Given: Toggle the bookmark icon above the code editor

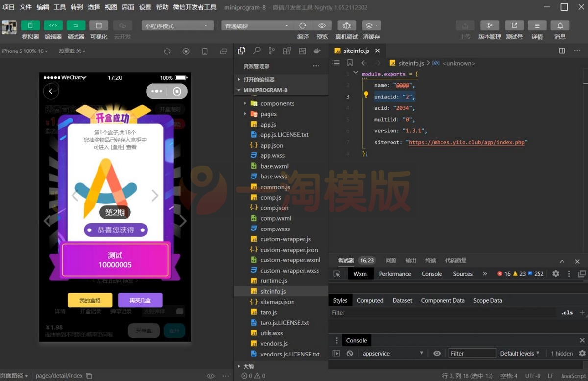Looking at the screenshot, I should 349,63.
